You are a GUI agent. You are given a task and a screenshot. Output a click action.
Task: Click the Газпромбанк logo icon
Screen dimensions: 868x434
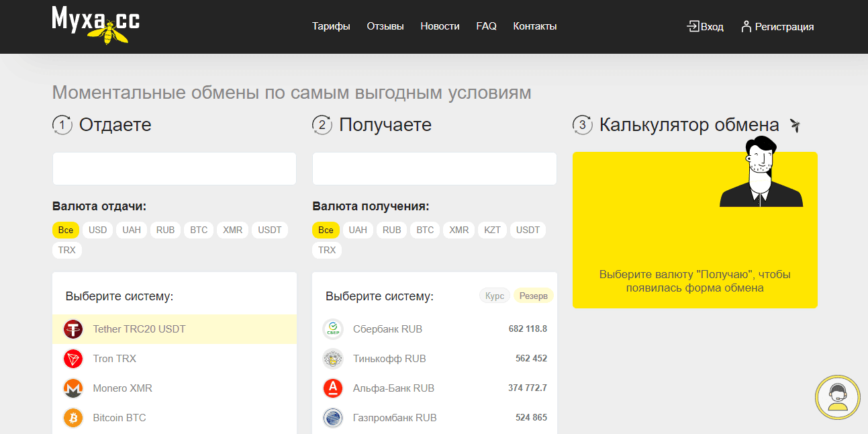tap(332, 417)
